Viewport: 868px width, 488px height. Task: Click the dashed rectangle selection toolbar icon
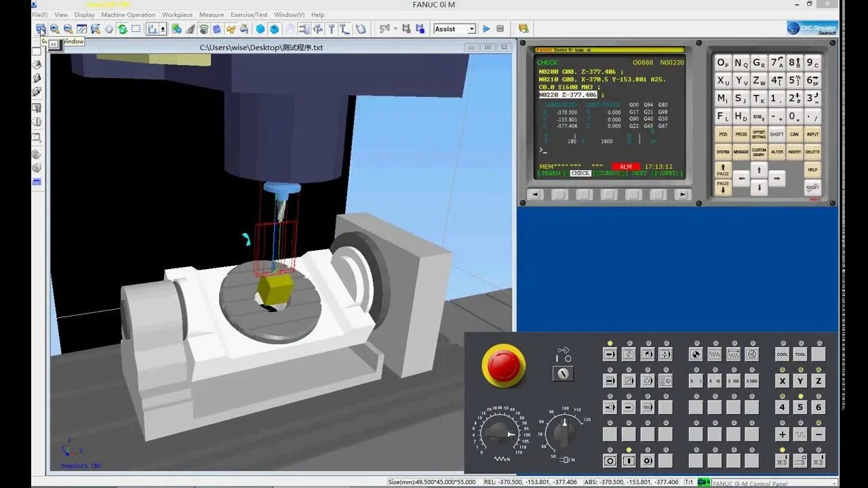pyautogui.click(x=136, y=29)
